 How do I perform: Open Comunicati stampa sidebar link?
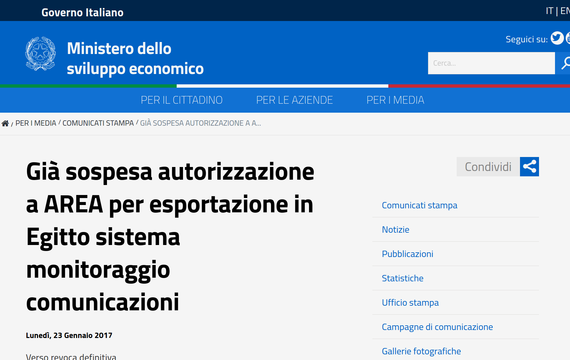[x=420, y=205]
